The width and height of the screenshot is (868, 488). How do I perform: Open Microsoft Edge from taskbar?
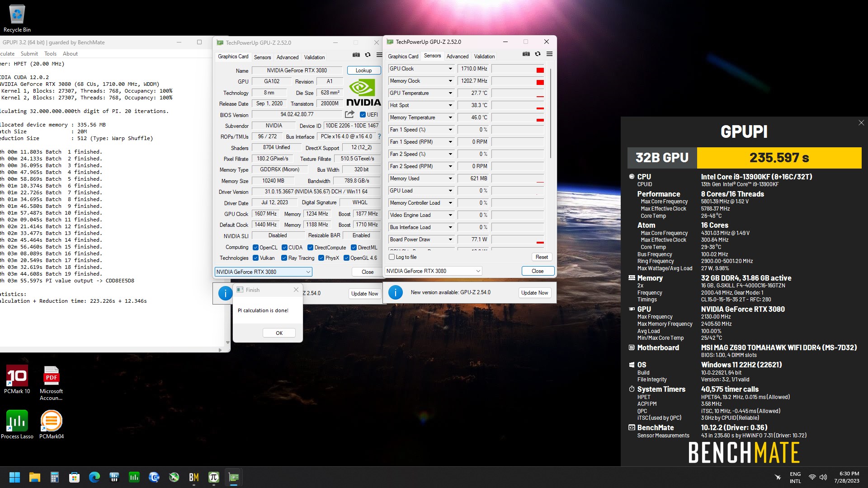click(x=94, y=477)
